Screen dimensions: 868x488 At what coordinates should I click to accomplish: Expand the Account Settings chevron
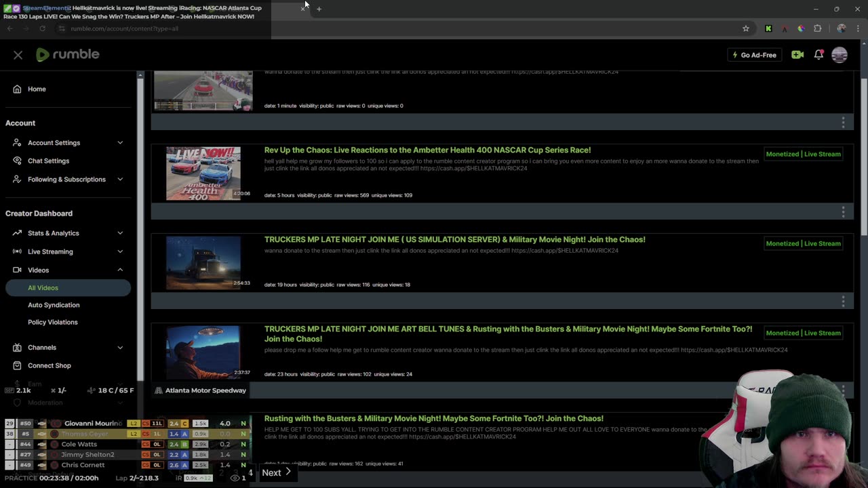[x=120, y=142]
